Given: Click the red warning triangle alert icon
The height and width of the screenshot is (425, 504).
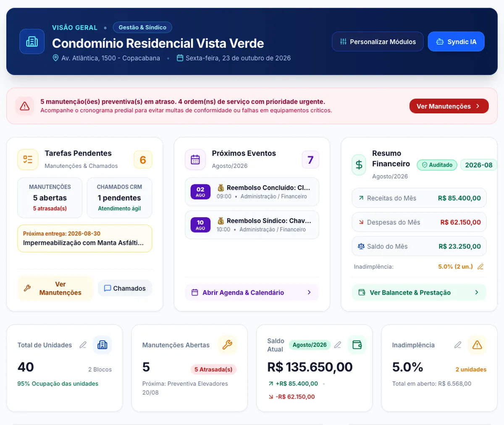Looking at the screenshot, I should (x=25, y=106).
